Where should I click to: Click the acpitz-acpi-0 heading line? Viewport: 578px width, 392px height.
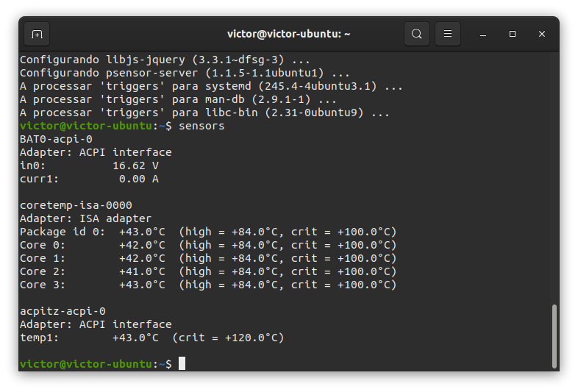pos(63,311)
